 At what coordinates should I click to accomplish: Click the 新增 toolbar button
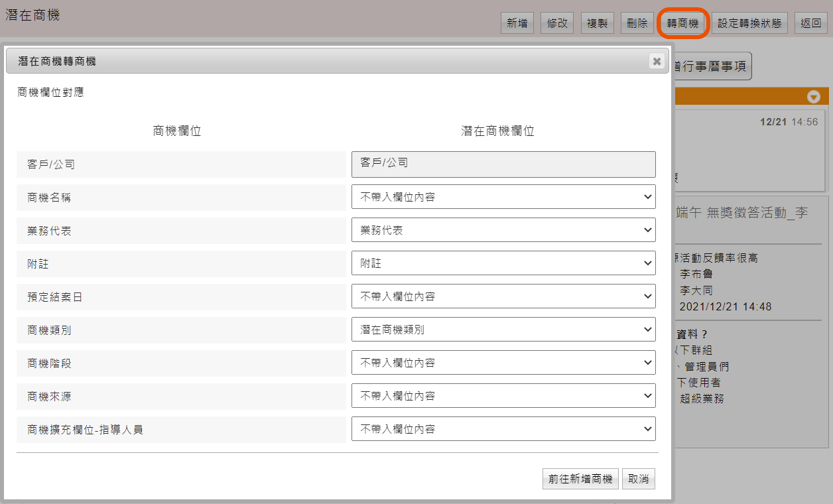tap(517, 23)
